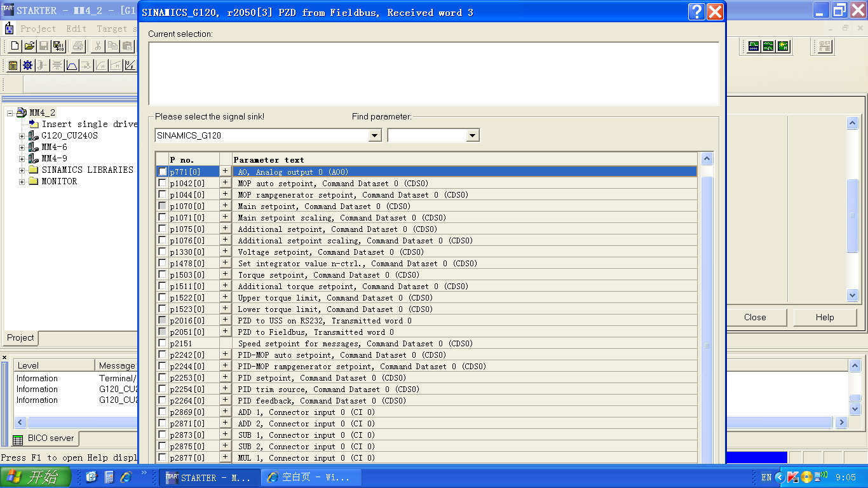Click the Help button in the background window
The height and width of the screenshot is (488, 868).
point(825,317)
